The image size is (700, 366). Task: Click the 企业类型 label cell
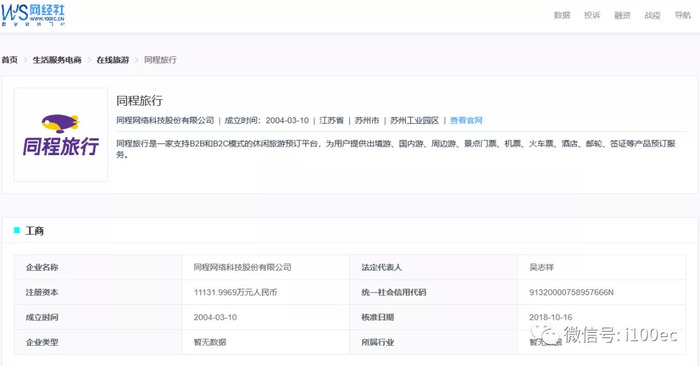(98, 342)
